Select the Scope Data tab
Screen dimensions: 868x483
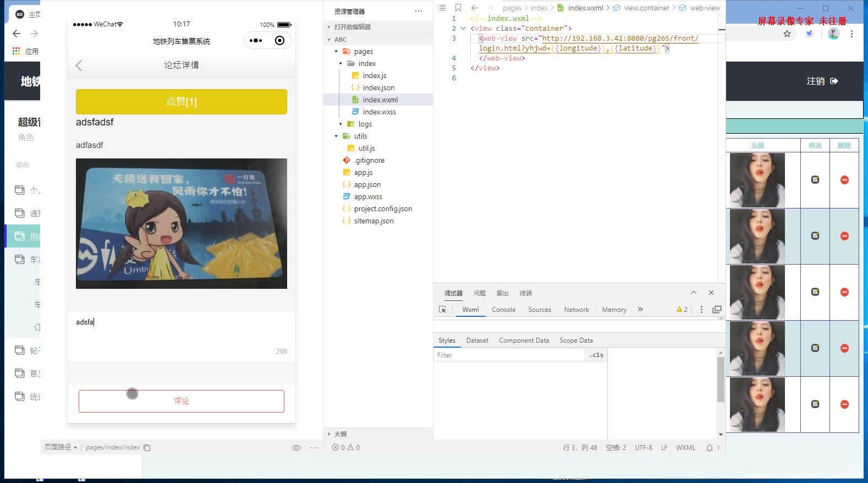[x=576, y=341]
